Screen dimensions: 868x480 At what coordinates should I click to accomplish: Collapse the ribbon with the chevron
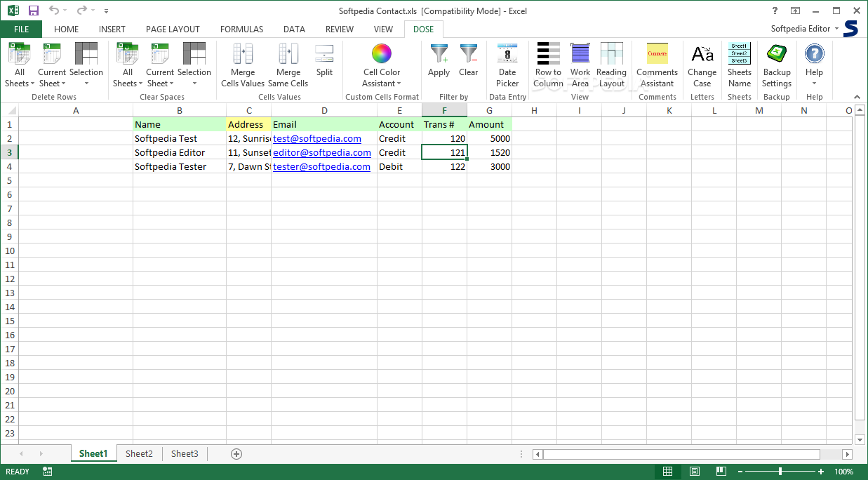857,97
